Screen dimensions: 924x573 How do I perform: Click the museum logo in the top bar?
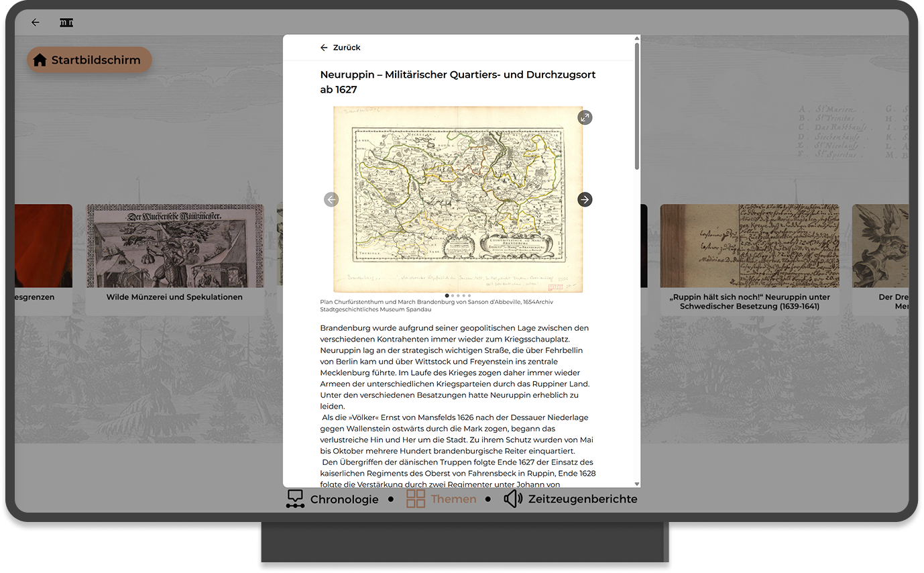(66, 22)
